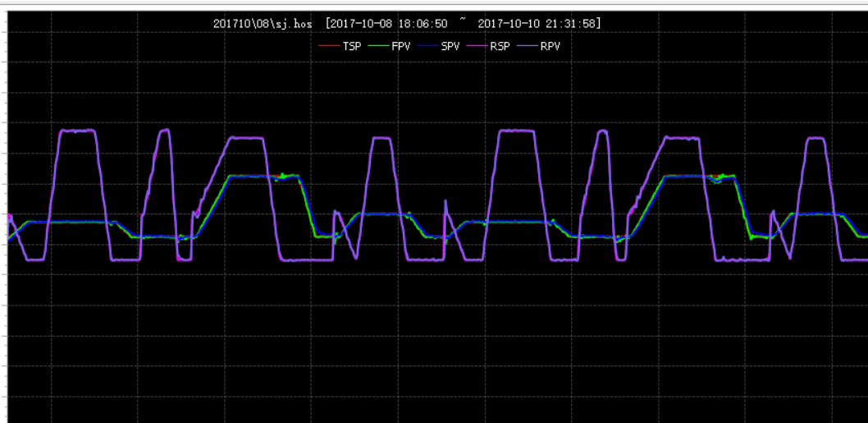Click the red TSP legend line

tap(329, 47)
